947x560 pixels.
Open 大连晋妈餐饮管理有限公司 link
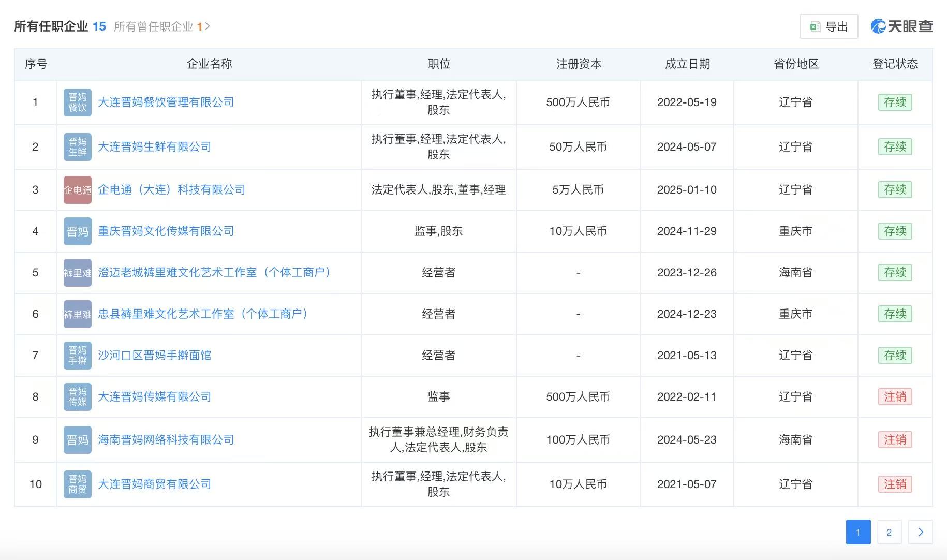(166, 102)
